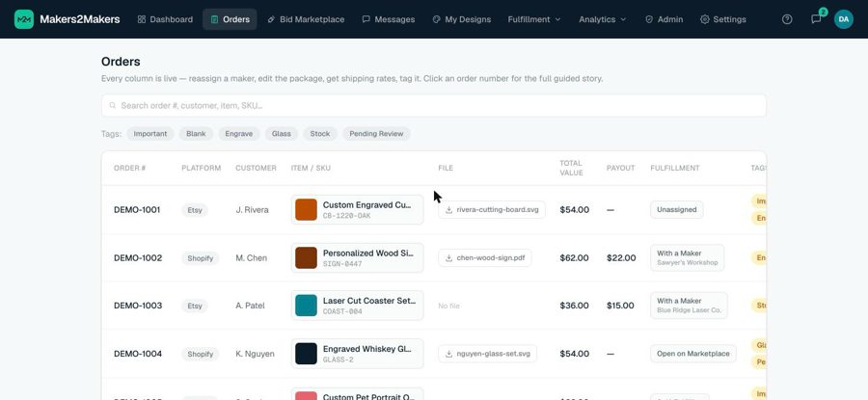This screenshot has width=868, height=400.
Task: Open order DEMO-1004
Action: [138, 354]
